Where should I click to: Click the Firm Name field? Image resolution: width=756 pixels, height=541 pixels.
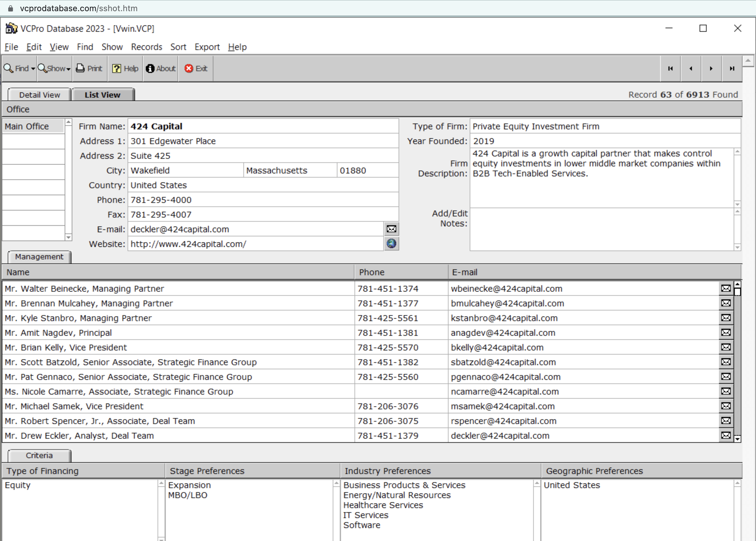[263, 126]
